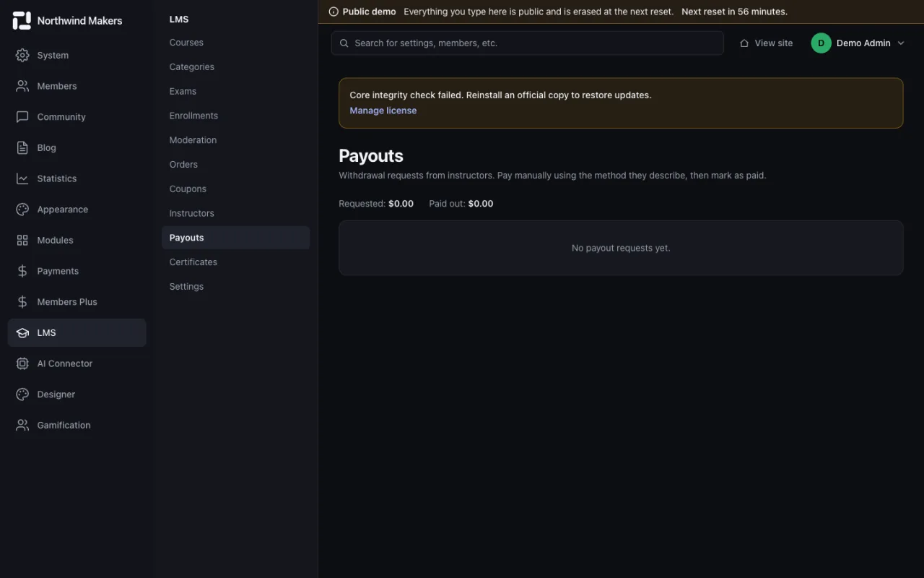Click the Blog document icon
Viewport: 924px width, 578px height.
(22, 147)
